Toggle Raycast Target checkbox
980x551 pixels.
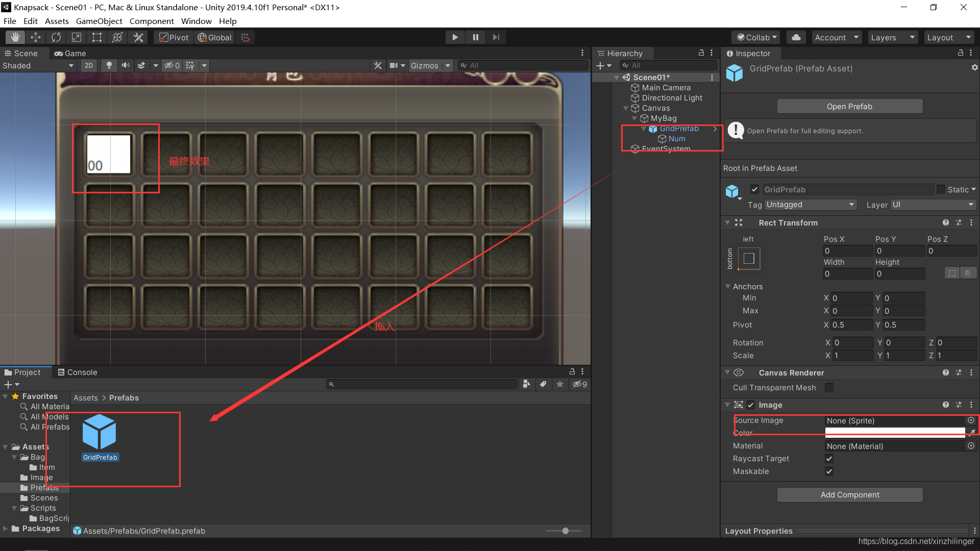tap(829, 459)
